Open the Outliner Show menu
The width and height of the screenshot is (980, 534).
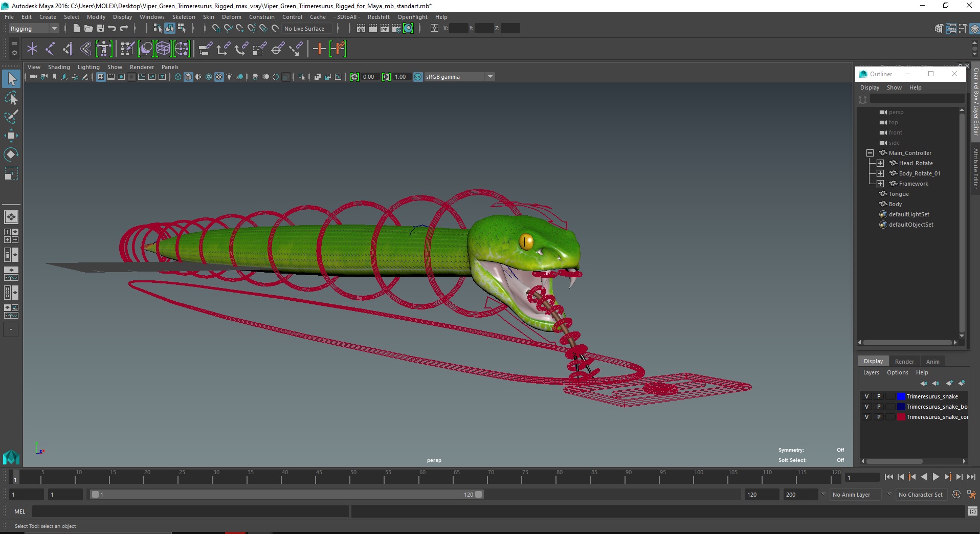pyautogui.click(x=894, y=87)
